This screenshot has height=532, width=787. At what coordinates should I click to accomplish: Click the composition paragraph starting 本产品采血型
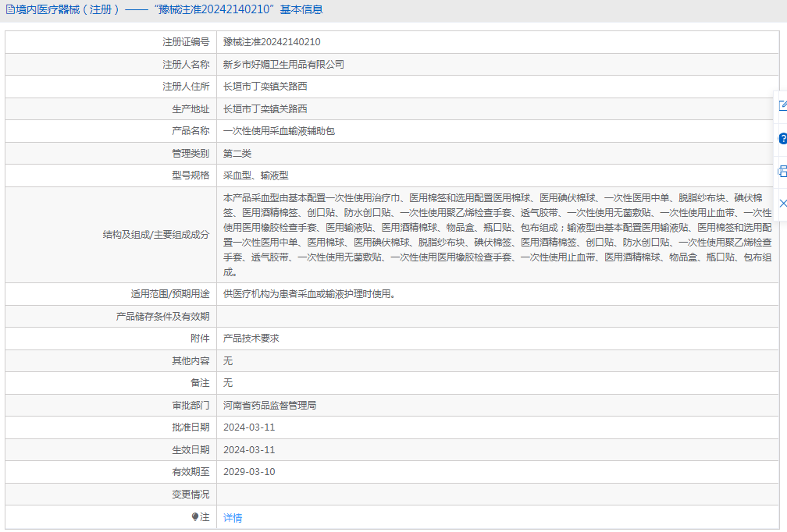[x=497, y=235]
